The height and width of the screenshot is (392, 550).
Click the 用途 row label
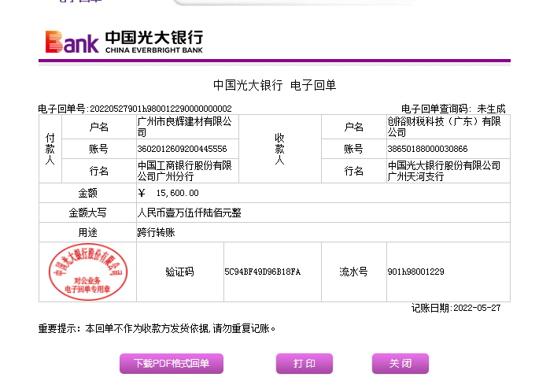(x=87, y=232)
